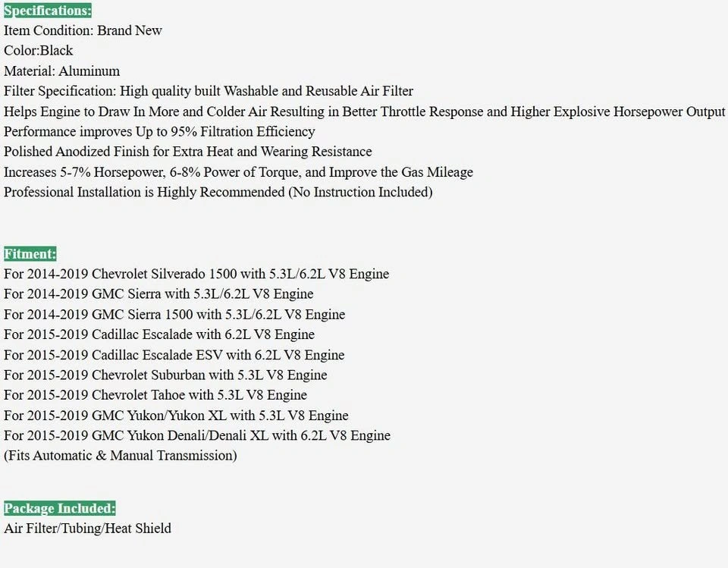Viewport: 728px width, 568px height.
Task: Click the Chevrolet Silverado 1500 fitment line
Action: point(196,274)
